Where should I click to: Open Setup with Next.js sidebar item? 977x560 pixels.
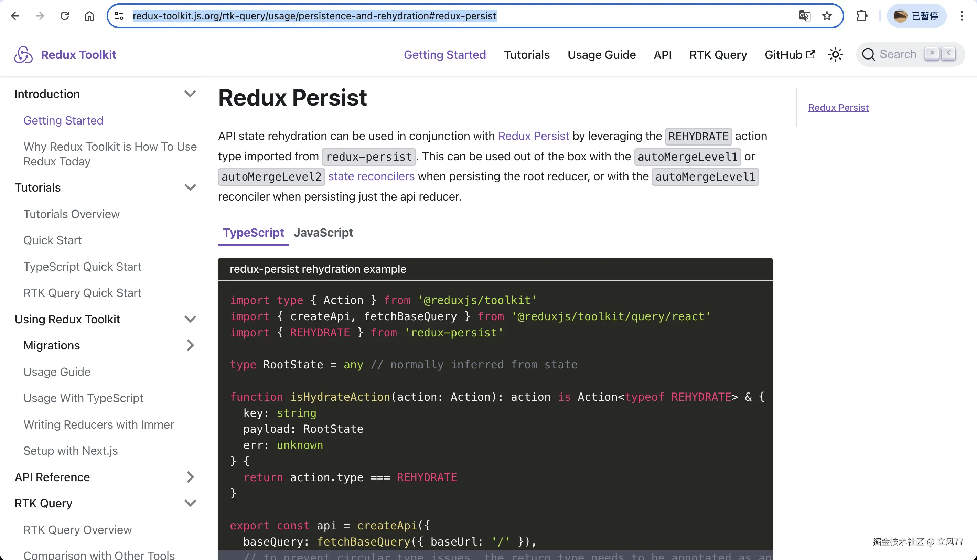pos(71,451)
